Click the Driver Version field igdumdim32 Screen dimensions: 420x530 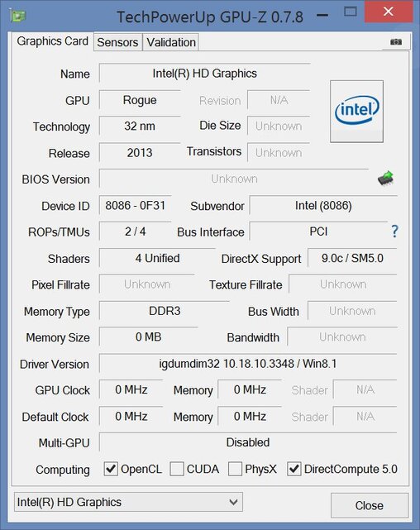tap(248, 364)
